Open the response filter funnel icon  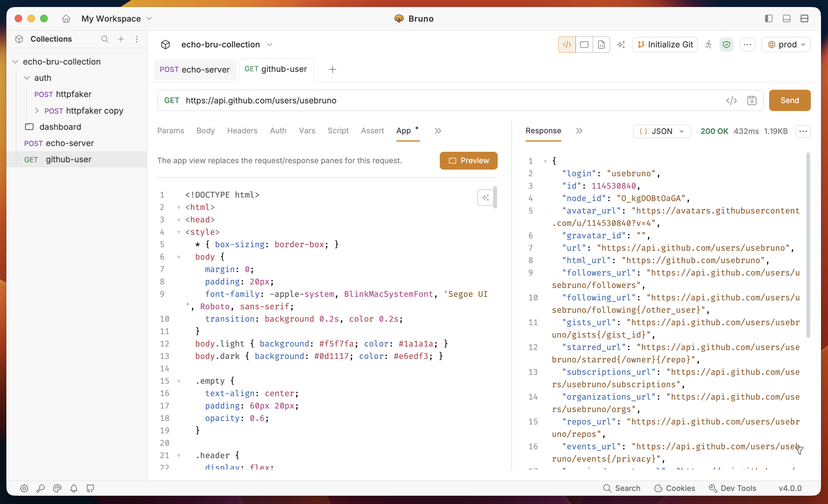click(799, 450)
